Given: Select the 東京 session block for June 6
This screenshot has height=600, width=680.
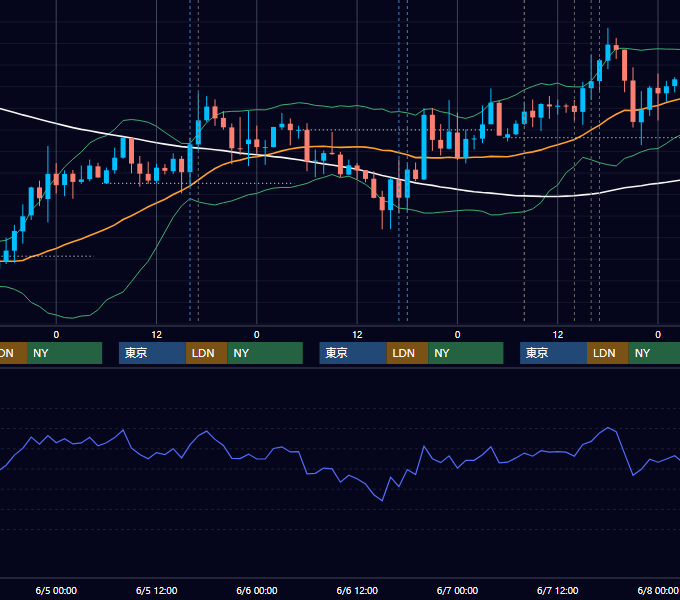Looking at the screenshot, I should click(x=353, y=353).
